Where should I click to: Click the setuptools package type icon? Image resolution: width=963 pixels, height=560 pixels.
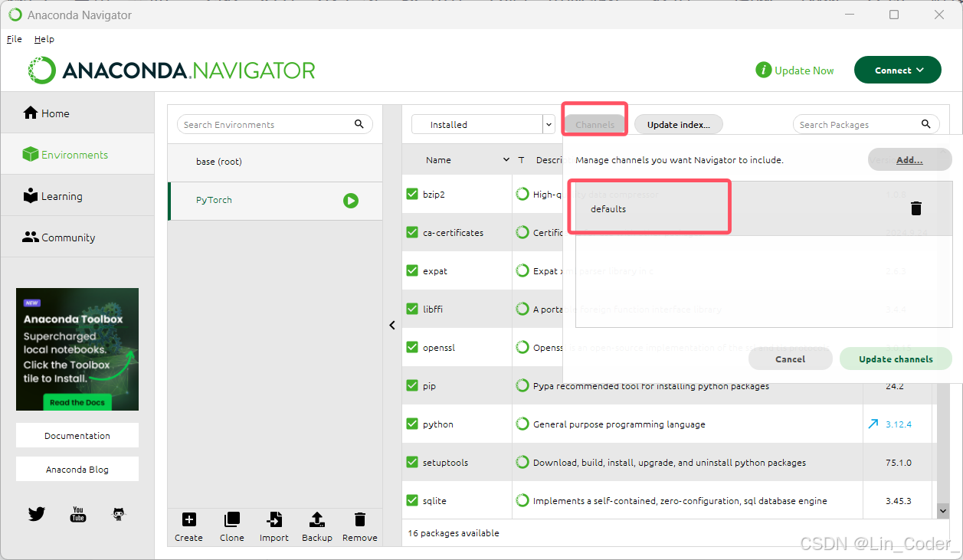click(x=522, y=462)
